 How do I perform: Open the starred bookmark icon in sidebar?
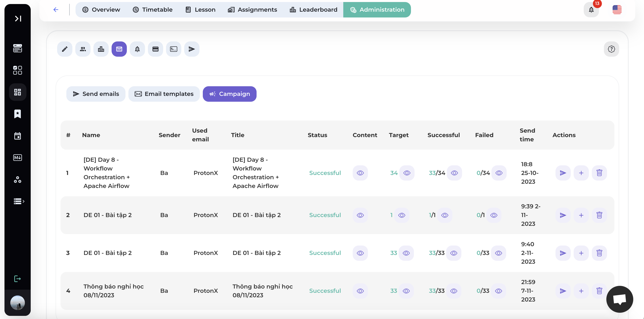pos(17,114)
